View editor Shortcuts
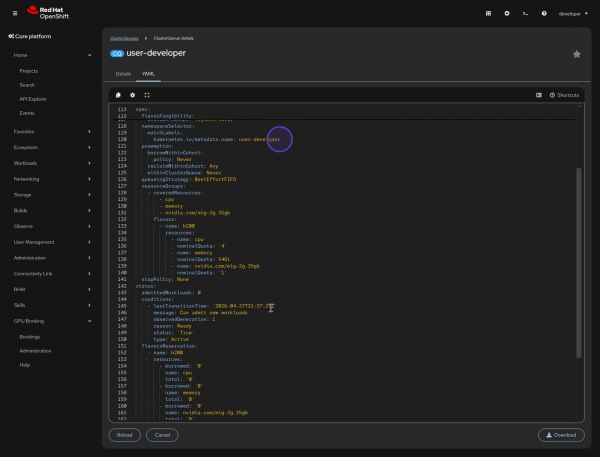 point(564,95)
